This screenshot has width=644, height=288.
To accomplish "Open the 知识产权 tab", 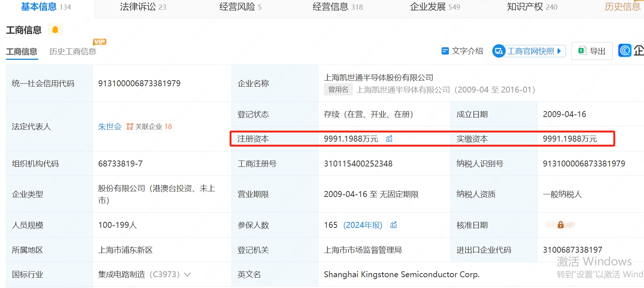I will [x=532, y=7].
